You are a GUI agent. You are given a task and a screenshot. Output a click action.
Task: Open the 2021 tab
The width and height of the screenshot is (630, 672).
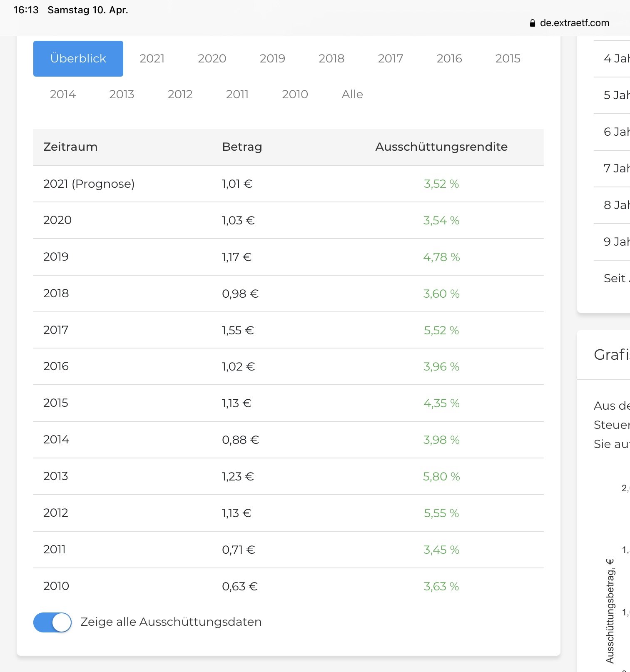click(152, 59)
